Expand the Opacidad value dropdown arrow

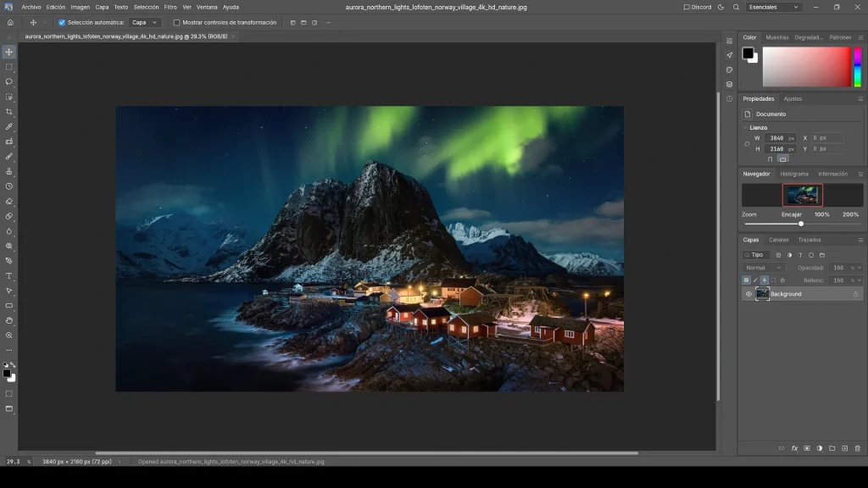(860, 268)
